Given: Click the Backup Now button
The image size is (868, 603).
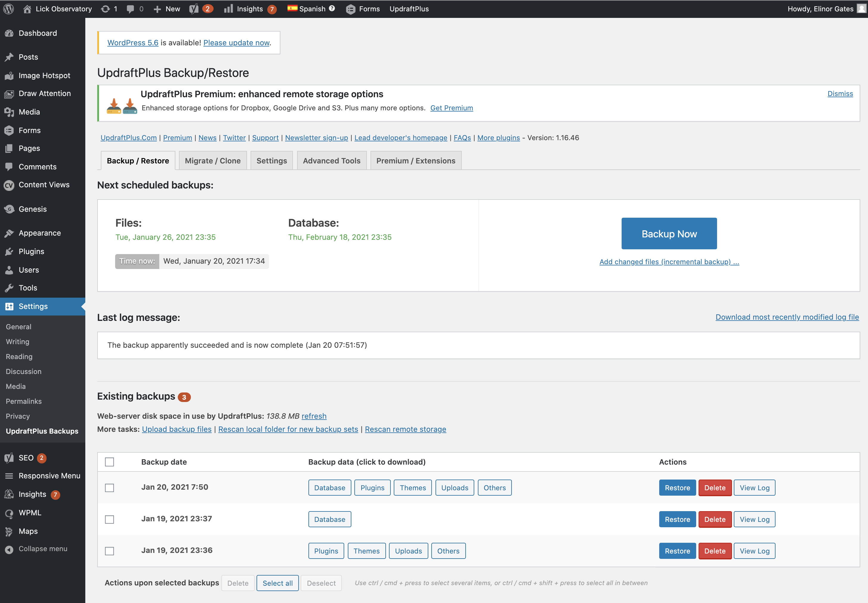Looking at the screenshot, I should pos(669,234).
